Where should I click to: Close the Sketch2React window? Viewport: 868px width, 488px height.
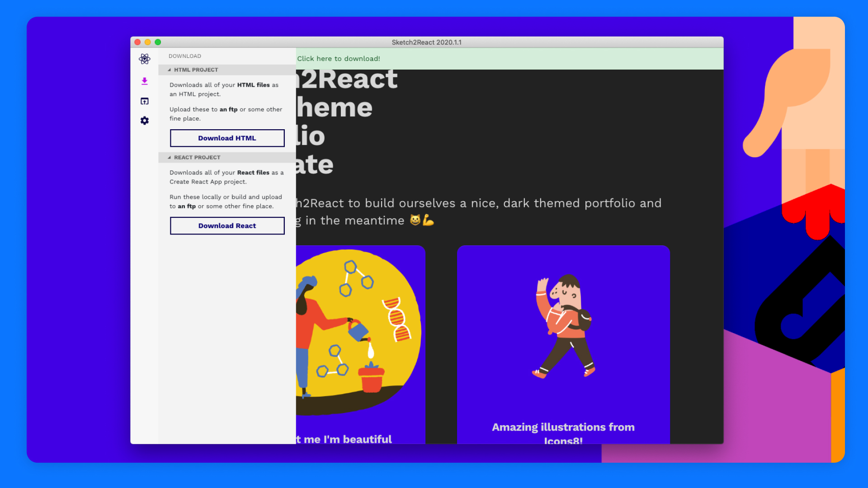pyautogui.click(x=137, y=42)
